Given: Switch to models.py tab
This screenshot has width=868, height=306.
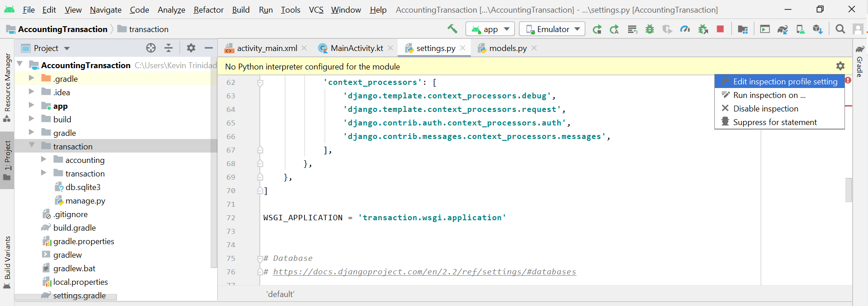Looking at the screenshot, I should click(507, 48).
